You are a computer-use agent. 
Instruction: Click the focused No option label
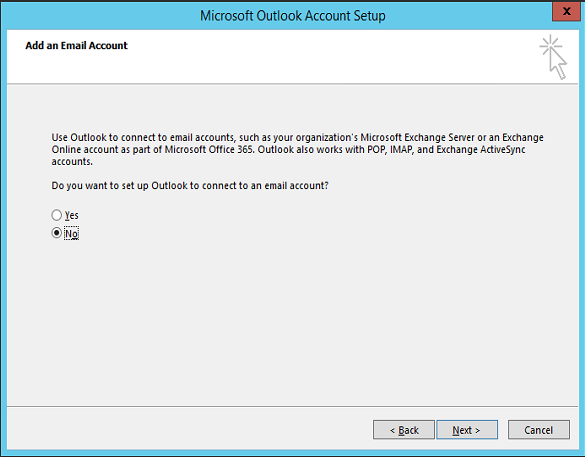[71, 234]
